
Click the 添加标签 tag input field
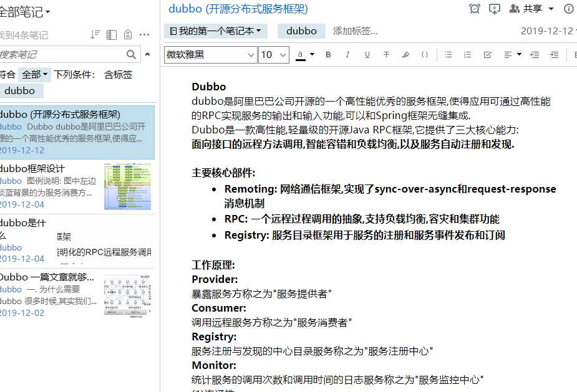[x=355, y=31]
